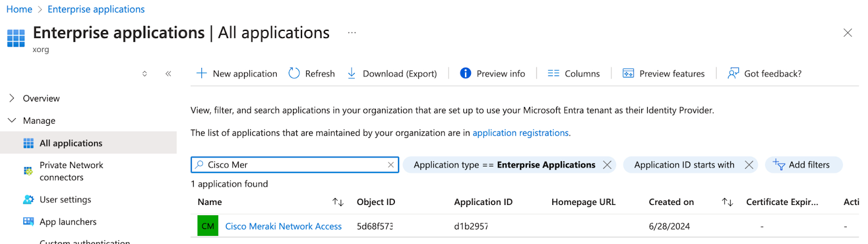Select Object ID value 5d68f573
This screenshot has width=868, height=244.
click(x=375, y=227)
